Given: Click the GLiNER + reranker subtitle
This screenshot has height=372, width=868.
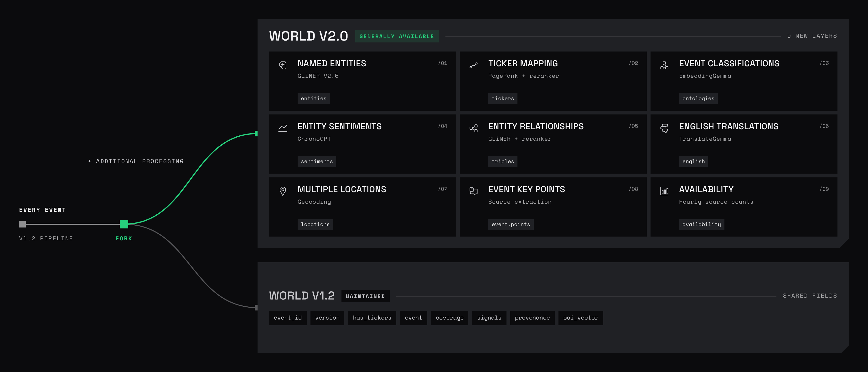Looking at the screenshot, I should [520, 139].
